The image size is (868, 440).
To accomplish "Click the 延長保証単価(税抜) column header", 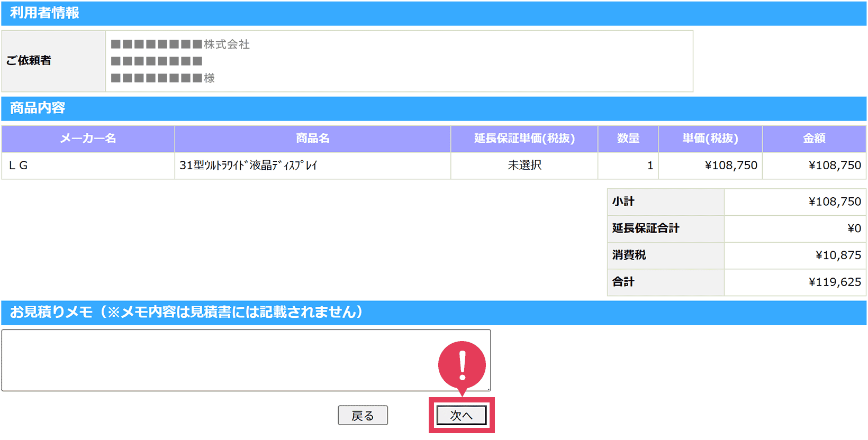I will click(525, 139).
